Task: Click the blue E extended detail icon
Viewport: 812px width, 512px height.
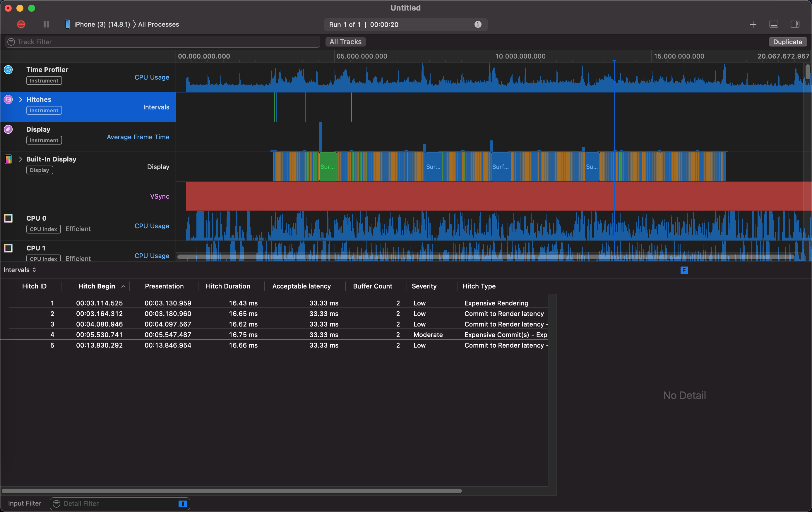Action: click(684, 270)
